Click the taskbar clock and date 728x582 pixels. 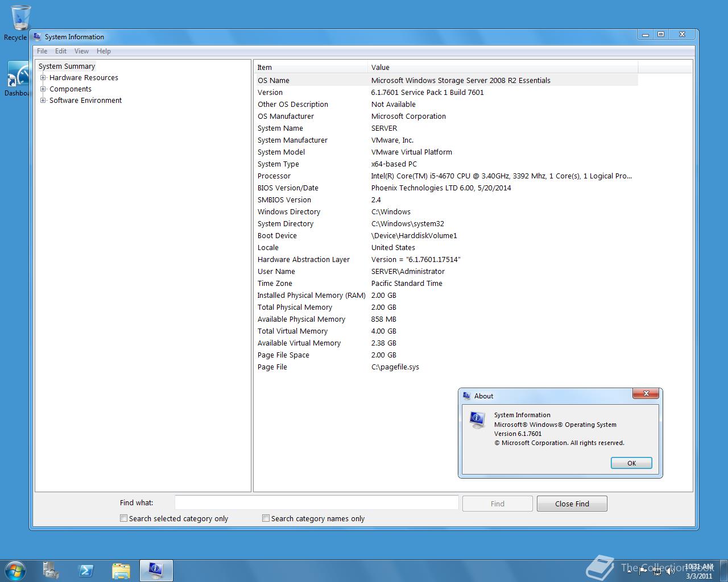click(699, 571)
